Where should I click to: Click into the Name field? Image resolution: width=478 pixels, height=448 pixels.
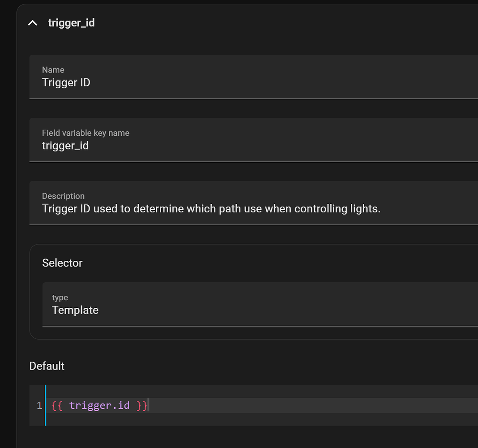pos(179,82)
